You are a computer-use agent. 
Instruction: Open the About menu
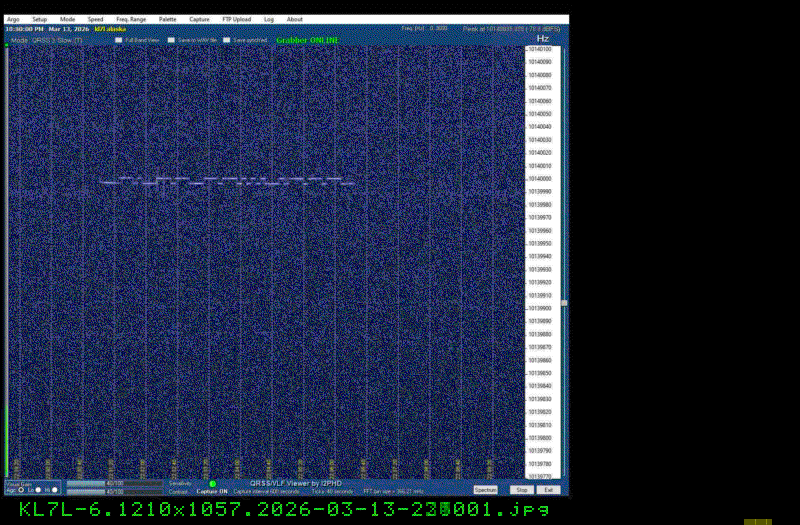295,19
